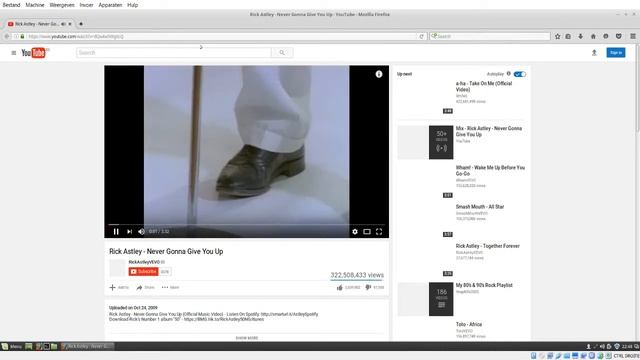640x360 pixels.
Task: Click the Firefox address bar
Action: tap(220, 36)
